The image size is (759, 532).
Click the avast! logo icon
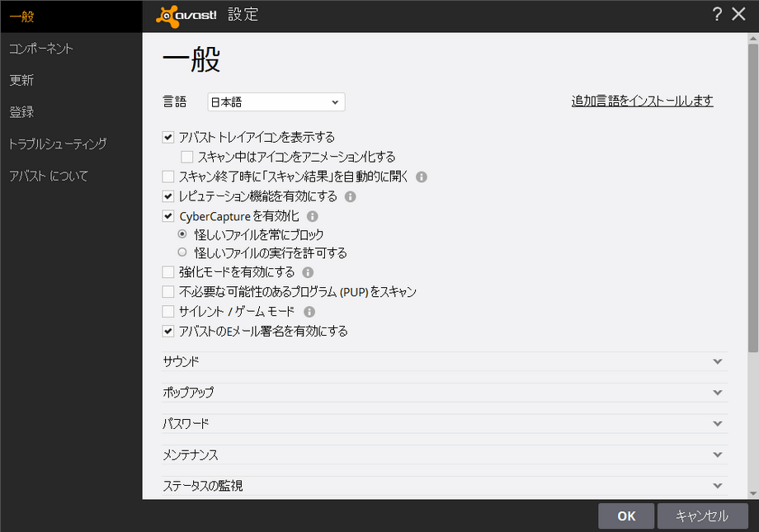(186, 15)
